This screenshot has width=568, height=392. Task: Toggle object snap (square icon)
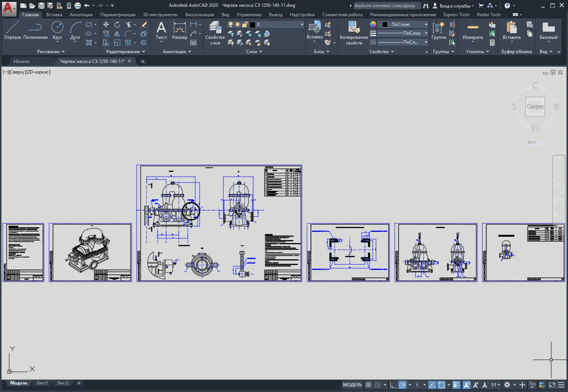(441, 385)
